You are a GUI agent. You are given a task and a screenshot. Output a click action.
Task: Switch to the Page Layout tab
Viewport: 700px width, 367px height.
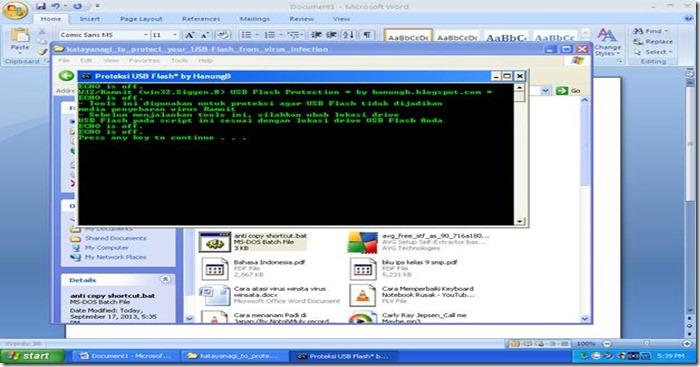tap(141, 19)
